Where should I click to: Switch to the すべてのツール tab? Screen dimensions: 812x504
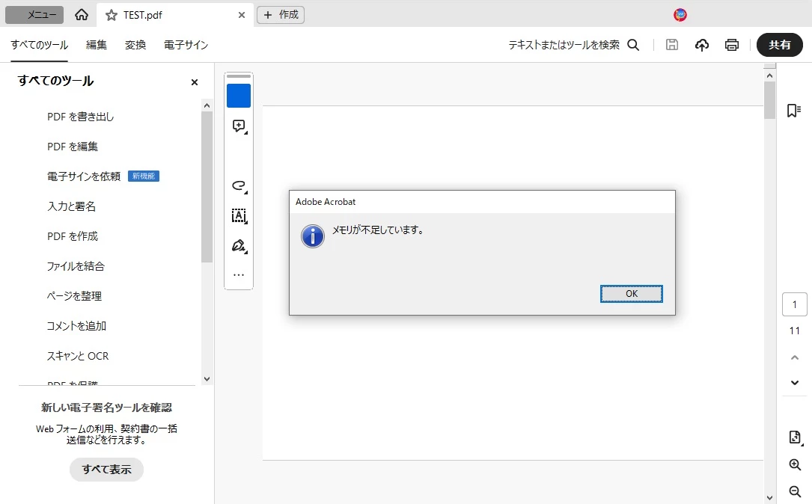(40, 45)
